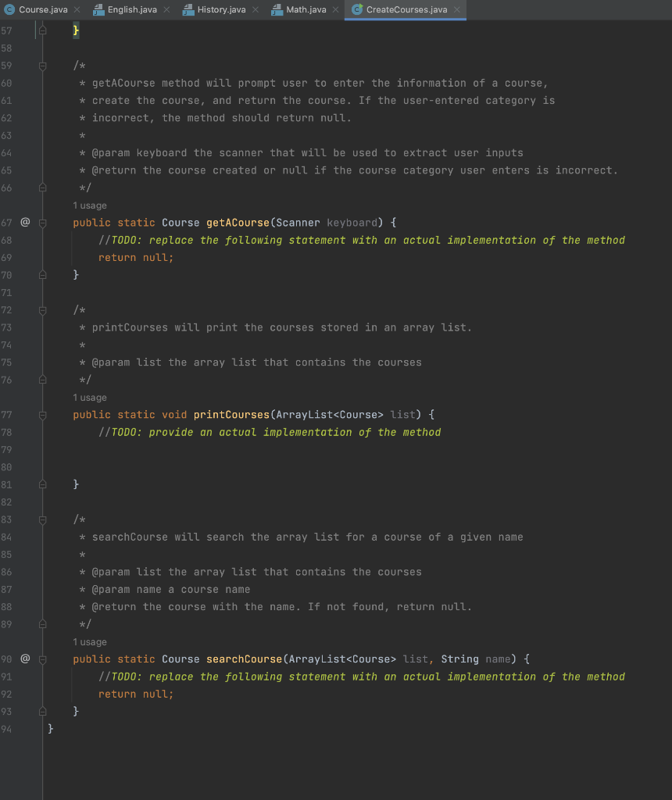The image size is (672, 800).
Task: Close the English.java tab
Action: (x=167, y=9)
